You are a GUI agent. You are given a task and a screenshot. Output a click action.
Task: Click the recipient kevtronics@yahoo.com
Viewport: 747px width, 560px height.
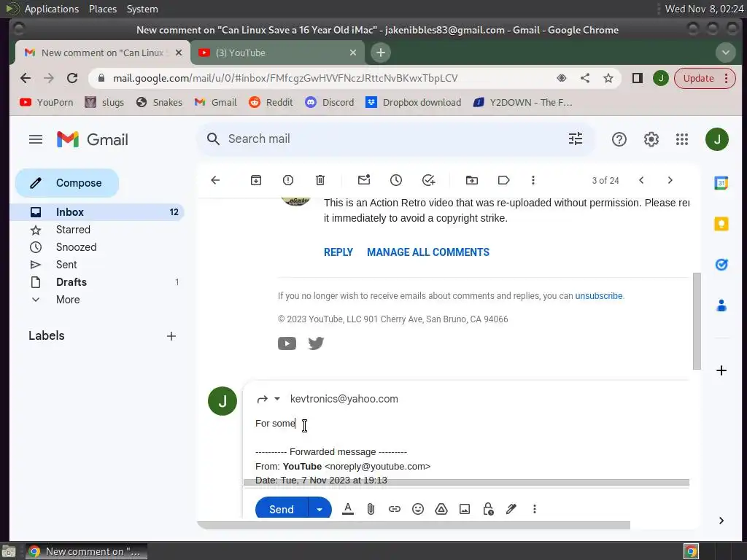coord(344,399)
